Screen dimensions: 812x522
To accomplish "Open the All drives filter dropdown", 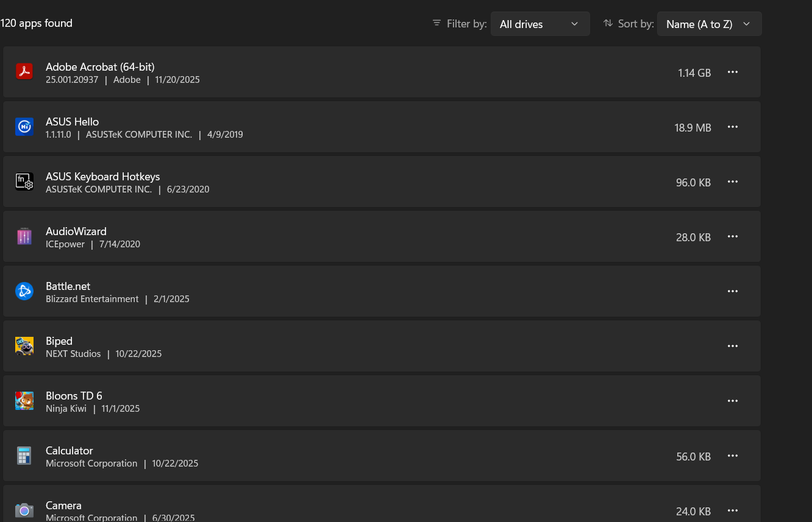I will click(540, 24).
